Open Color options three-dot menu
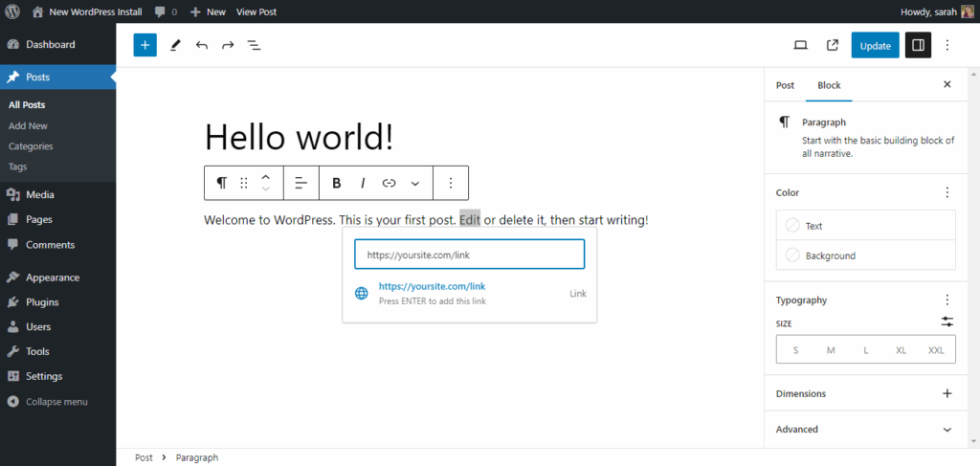The height and width of the screenshot is (466, 980). (947, 192)
